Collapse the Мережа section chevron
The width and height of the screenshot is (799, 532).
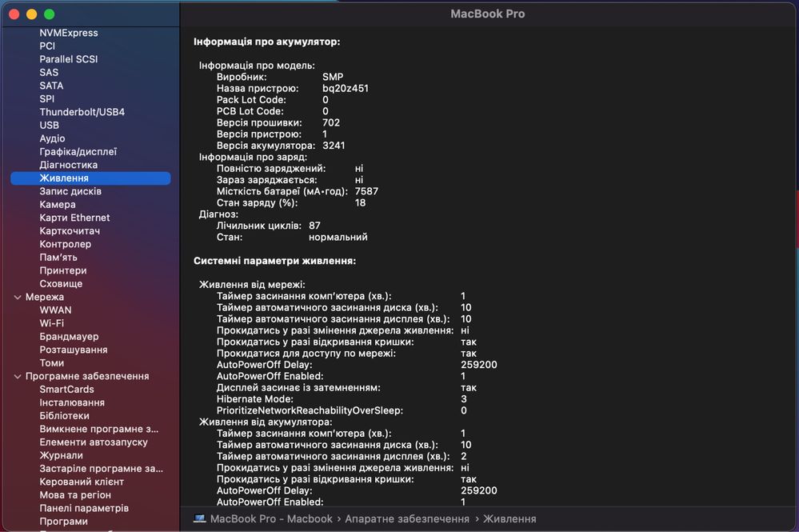pyautogui.click(x=18, y=297)
